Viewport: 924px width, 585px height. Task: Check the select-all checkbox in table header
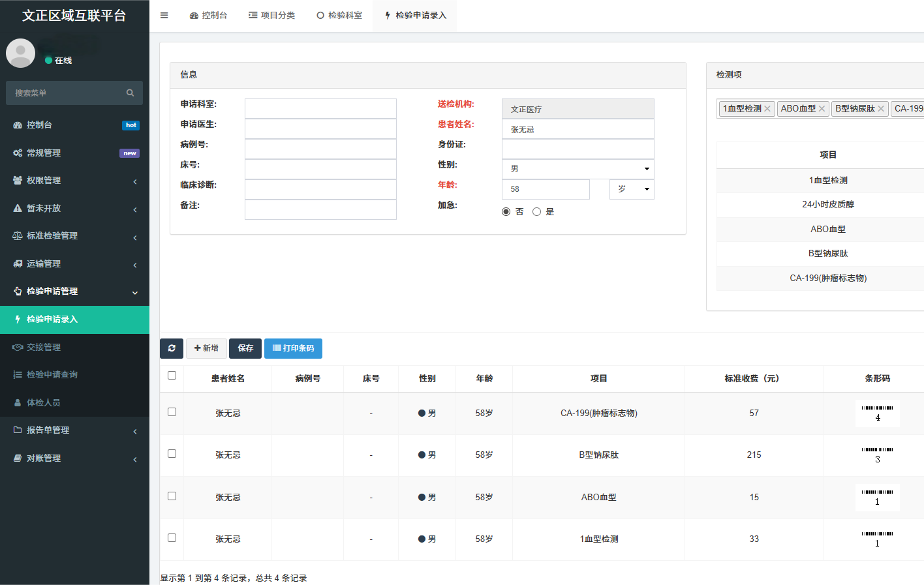coord(172,376)
